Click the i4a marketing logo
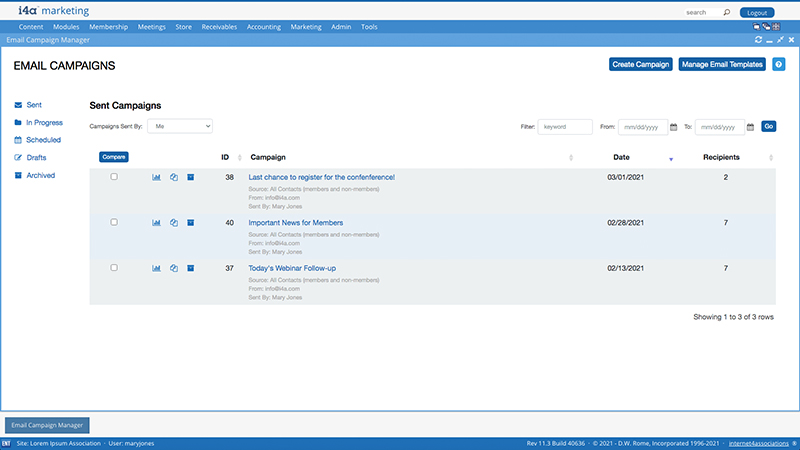Viewport: 800px width, 450px height. [x=54, y=10]
